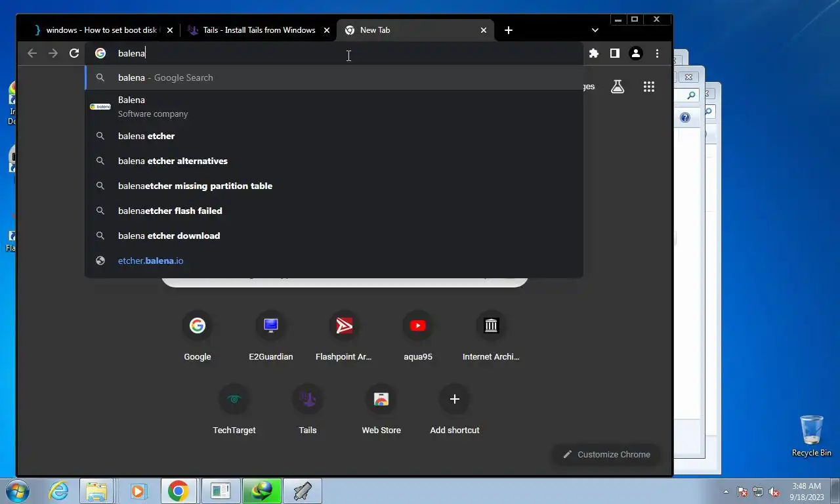The height and width of the screenshot is (504, 840).
Task: Show hidden system tray icons
Action: [726, 492]
